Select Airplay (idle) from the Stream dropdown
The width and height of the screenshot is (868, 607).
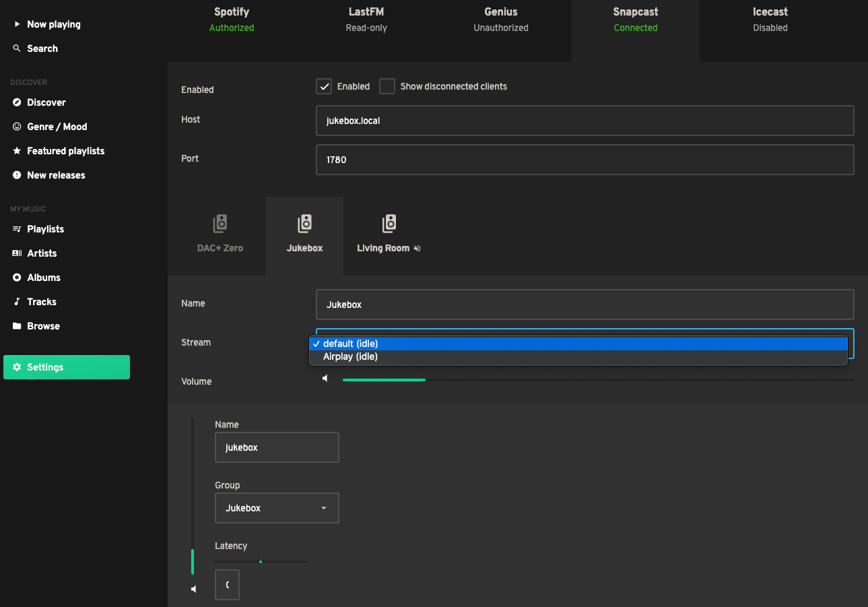point(350,356)
